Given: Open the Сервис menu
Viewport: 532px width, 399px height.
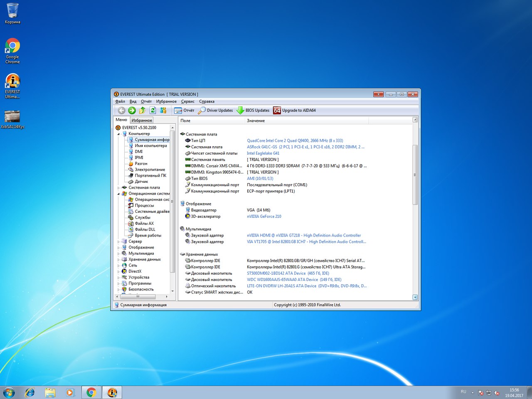Looking at the screenshot, I should point(187,101).
